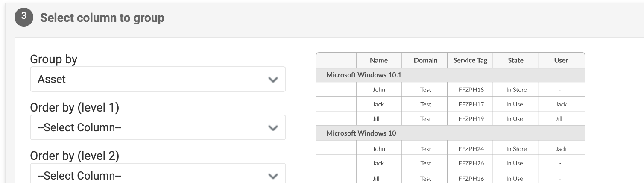Select the Microsoft Windows 10.1 group row

pos(450,75)
